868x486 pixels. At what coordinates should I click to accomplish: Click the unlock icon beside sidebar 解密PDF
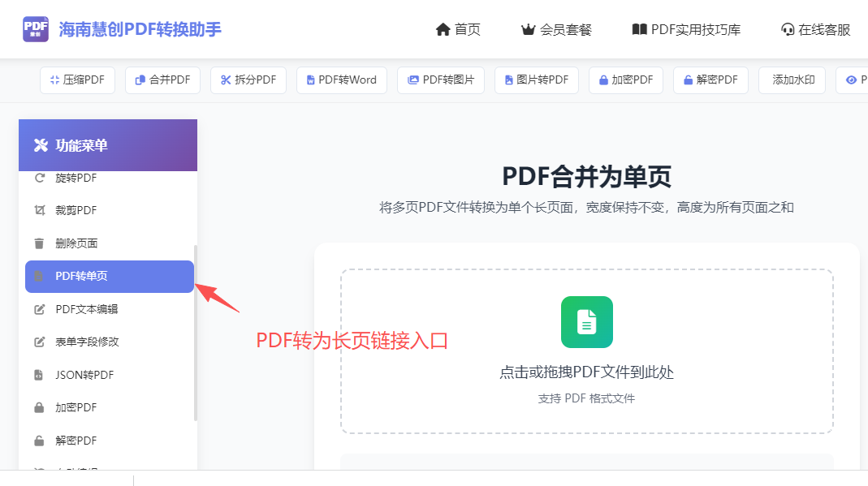click(x=39, y=441)
